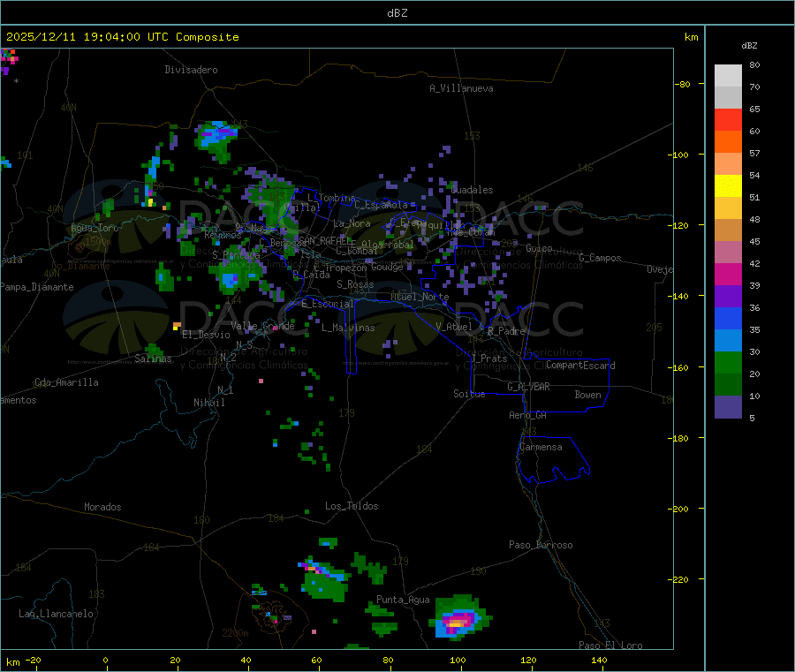Click the G_ALVEAR city label
Viewport: 795px width, 672px height.
pyautogui.click(x=528, y=387)
